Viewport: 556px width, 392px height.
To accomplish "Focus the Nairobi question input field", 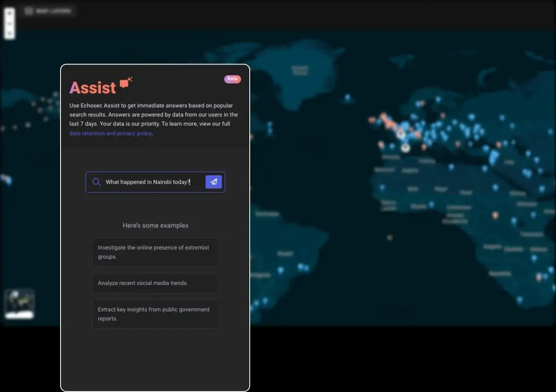I will [155, 182].
